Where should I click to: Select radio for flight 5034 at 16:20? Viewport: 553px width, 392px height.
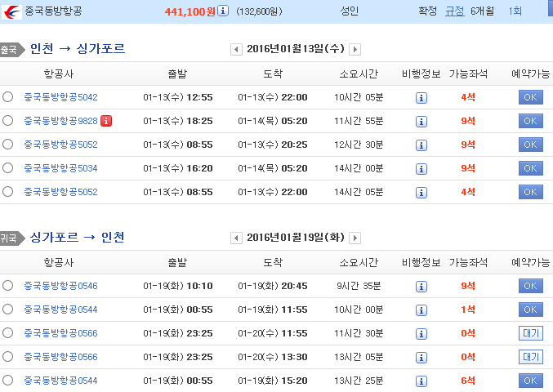pos(7,167)
